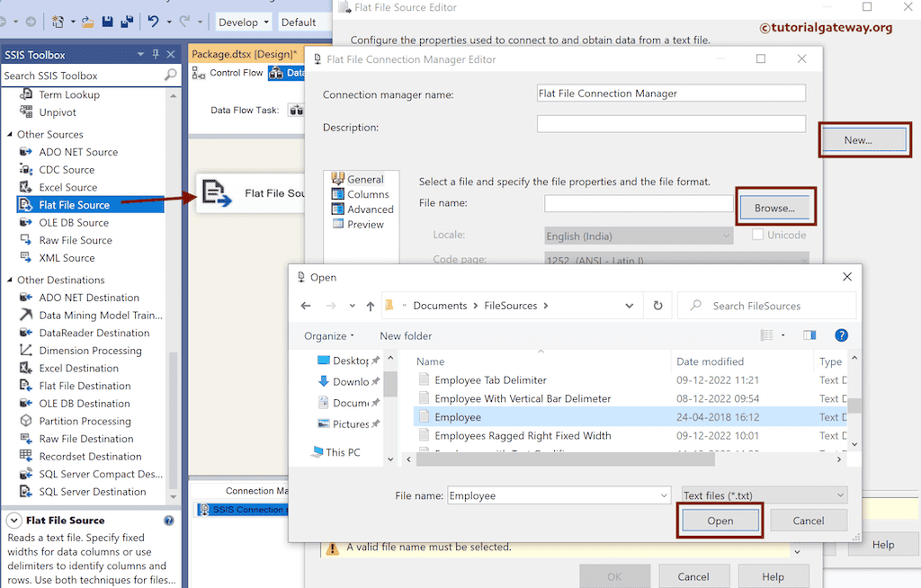Viewport: 921px width, 588px height.
Task: Select ADO NET Source in toolbox
Action: pos(78,152)
